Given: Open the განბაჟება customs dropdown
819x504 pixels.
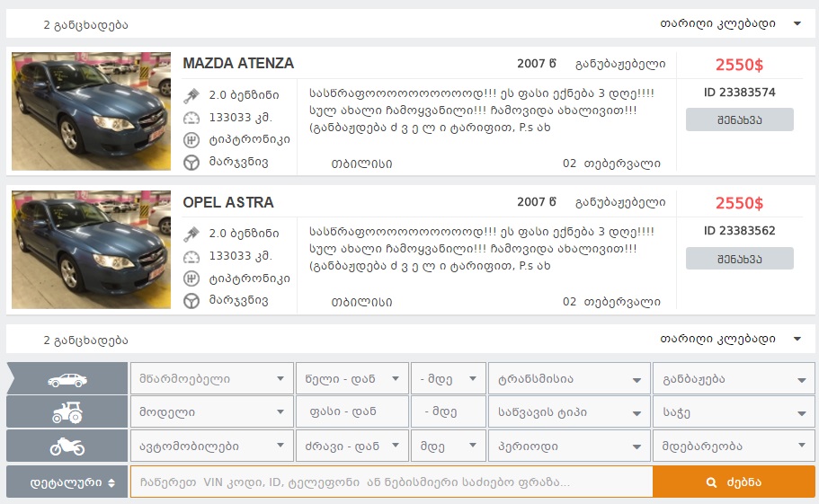Looking at the screenshot, I should (x=734, y=379).
